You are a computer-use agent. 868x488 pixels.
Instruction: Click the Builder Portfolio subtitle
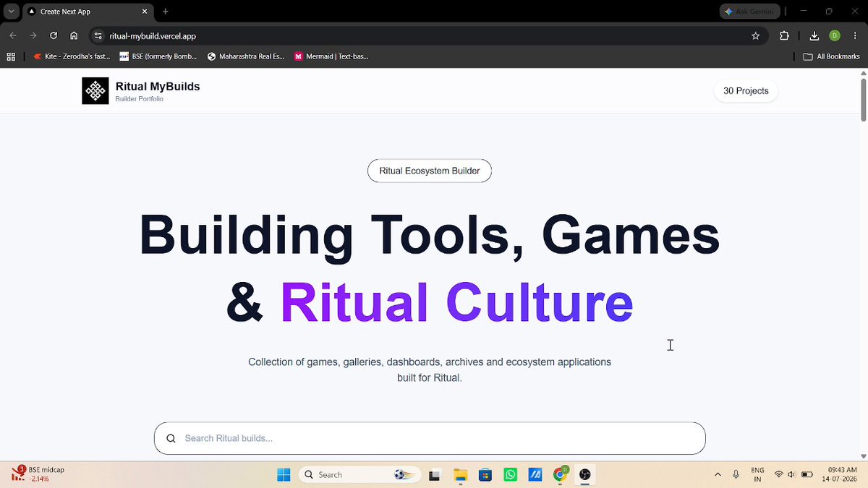pos(140,99)
